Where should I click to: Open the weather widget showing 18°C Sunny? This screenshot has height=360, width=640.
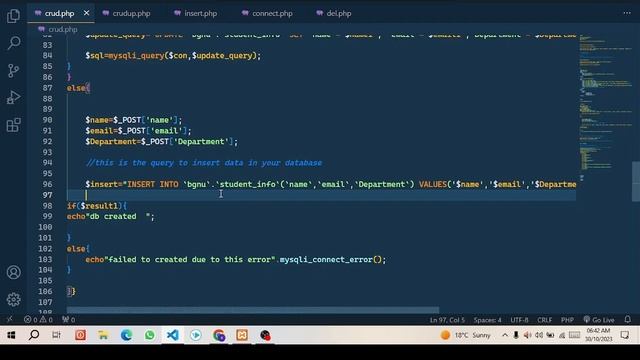point(465,335)
